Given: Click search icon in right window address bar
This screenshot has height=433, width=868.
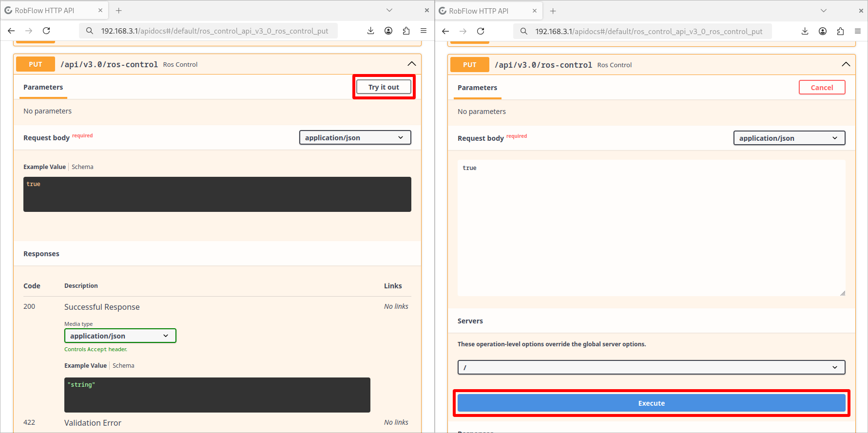Looking at the screenshot, I should [x=524, y=31].
